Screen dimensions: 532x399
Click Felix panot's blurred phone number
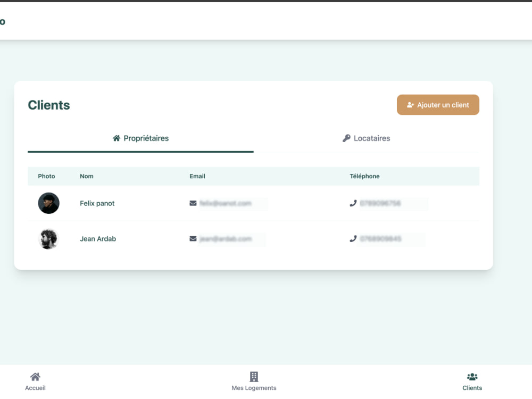click(x=380, y=203)
